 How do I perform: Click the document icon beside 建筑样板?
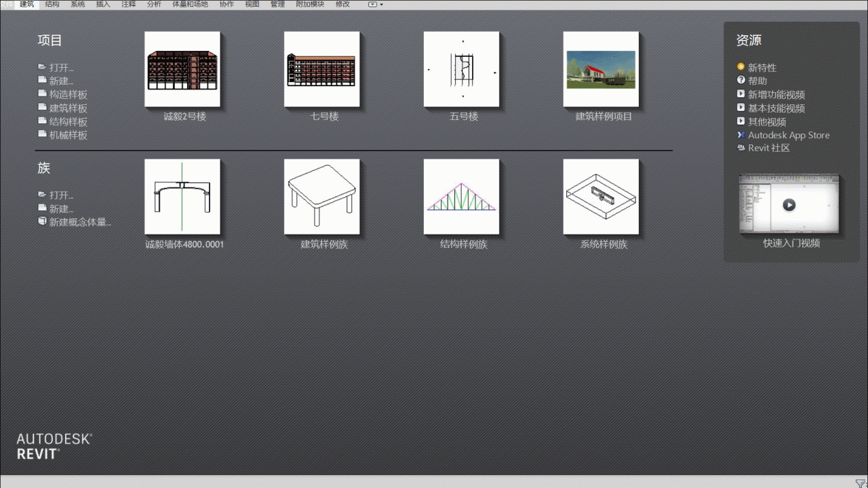(x=42, y=107)
